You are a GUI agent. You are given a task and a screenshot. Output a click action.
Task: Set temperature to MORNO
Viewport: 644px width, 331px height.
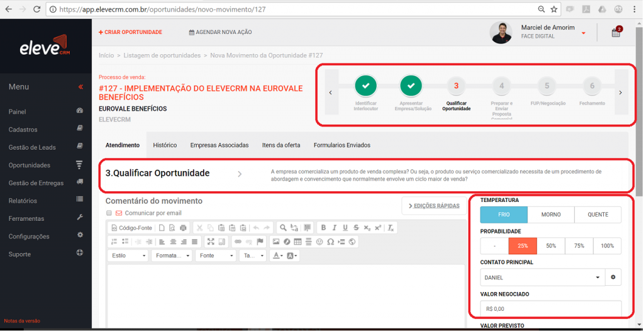(551, 215)
